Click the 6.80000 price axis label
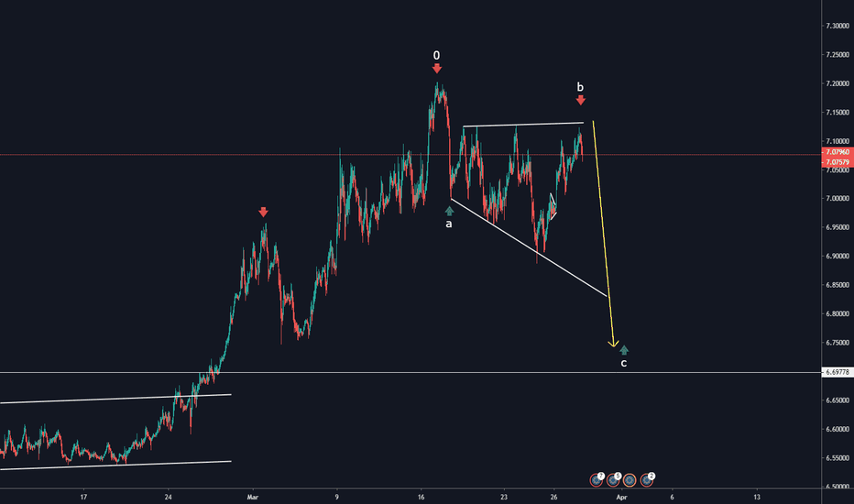Screen dimensions: 854x504 [838, 314]
